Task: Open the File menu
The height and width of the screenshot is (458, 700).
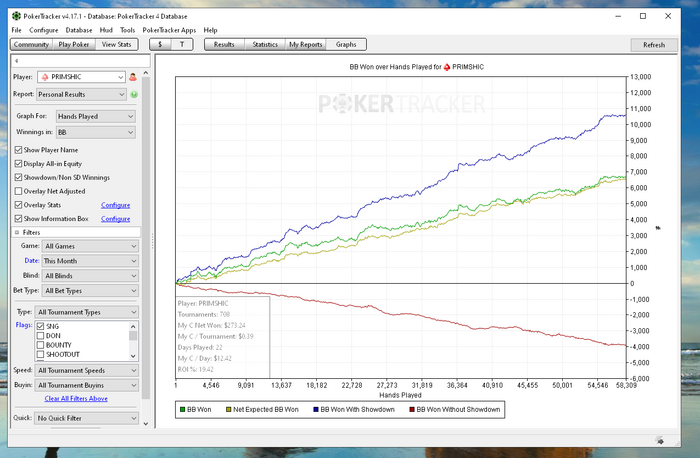Action: click(x=17, y=30)
